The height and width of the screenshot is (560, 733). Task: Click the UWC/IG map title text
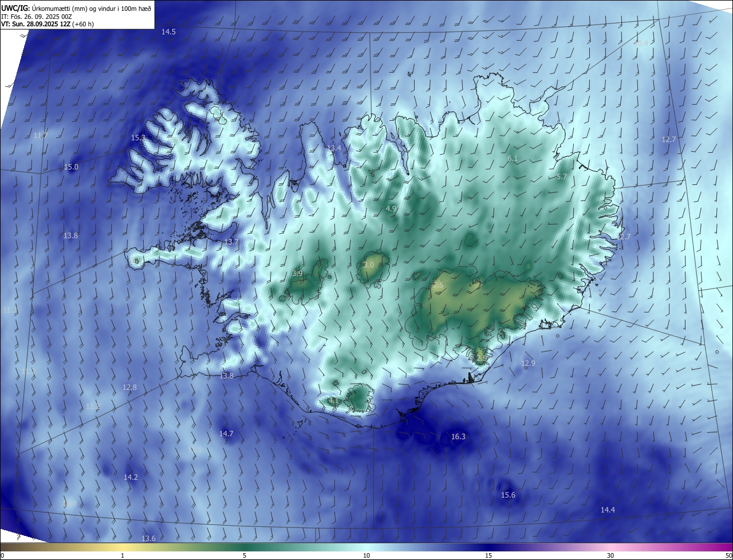point(76,8)
